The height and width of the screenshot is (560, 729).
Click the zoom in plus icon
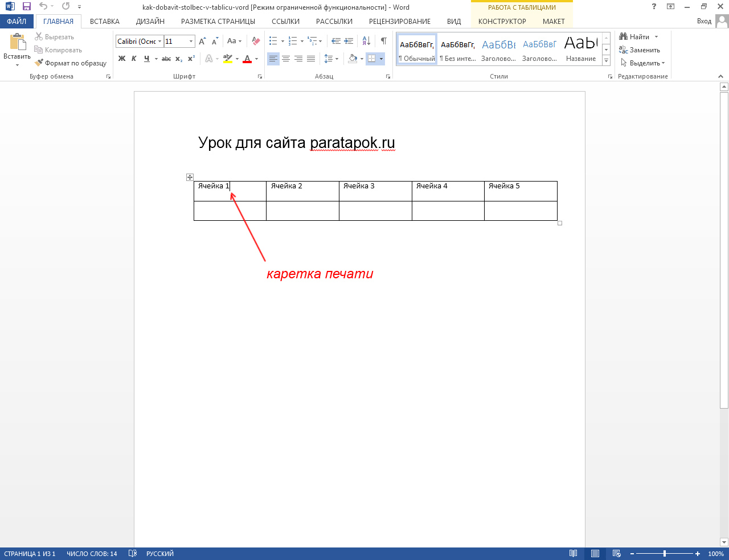[698, 554]
